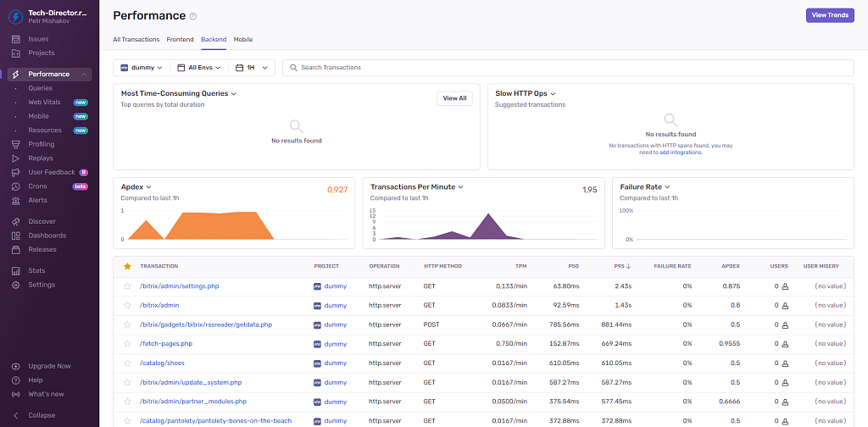Screen dimensions: 868x427
Task: Open Issues from the sidebar icon
Action: [x=16, y=39]
